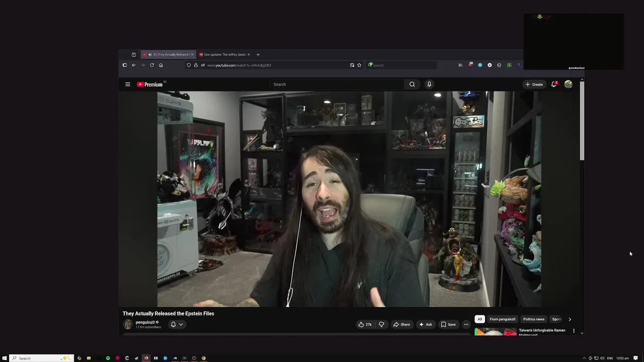The height and width of the screenshot is (362, 644).
Task: Go to YouTube Premium home logo
Action: coord(150,84)
